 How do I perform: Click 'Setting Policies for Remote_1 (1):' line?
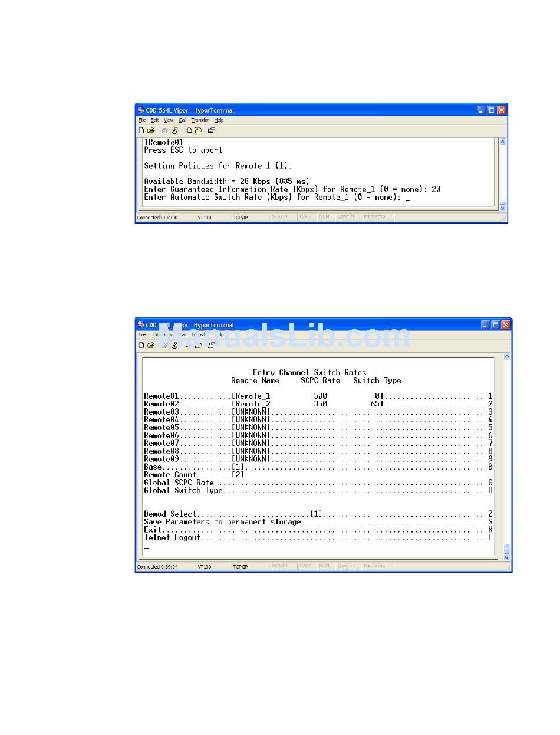218,166
